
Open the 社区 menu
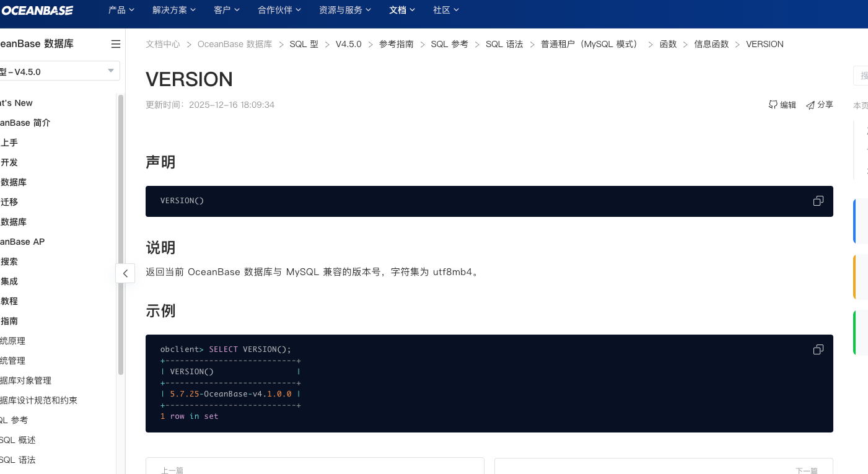tap(446, 10)
